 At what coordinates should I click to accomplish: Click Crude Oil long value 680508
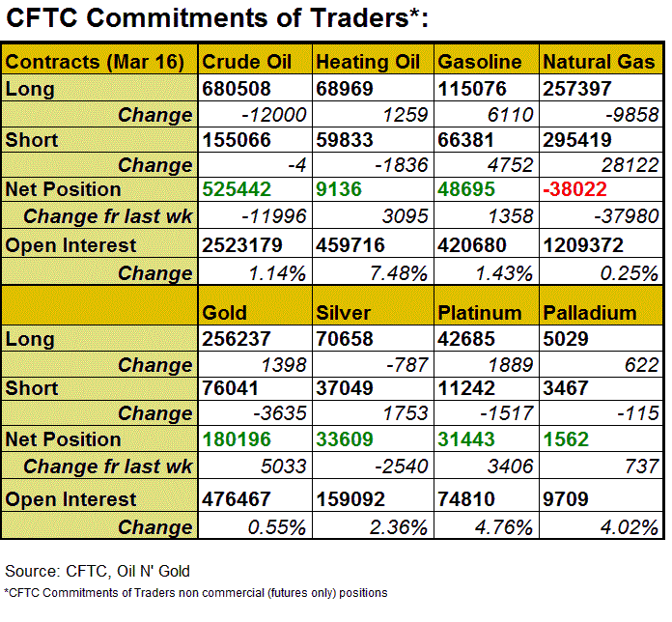pos(237,90)
